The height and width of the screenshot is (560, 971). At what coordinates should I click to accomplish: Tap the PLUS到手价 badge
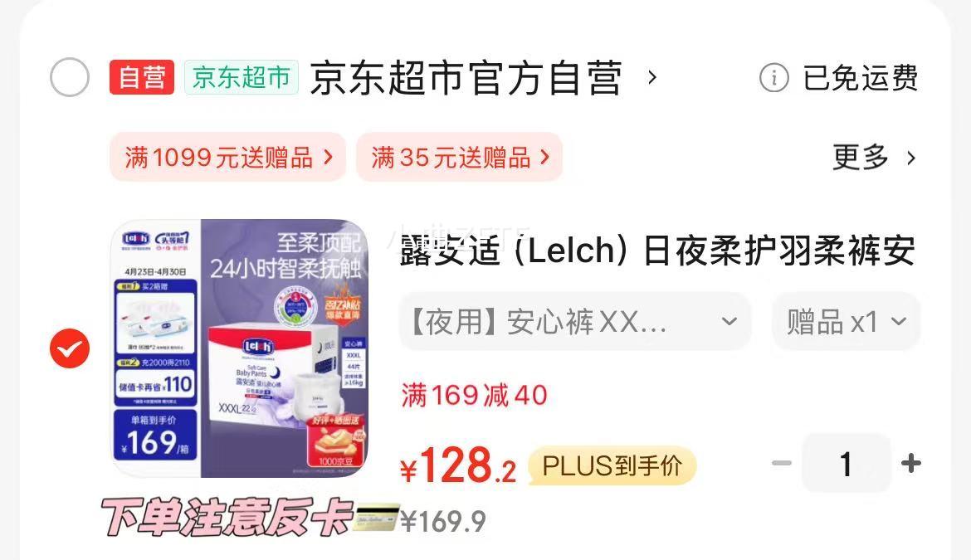(x=612, y=465)
